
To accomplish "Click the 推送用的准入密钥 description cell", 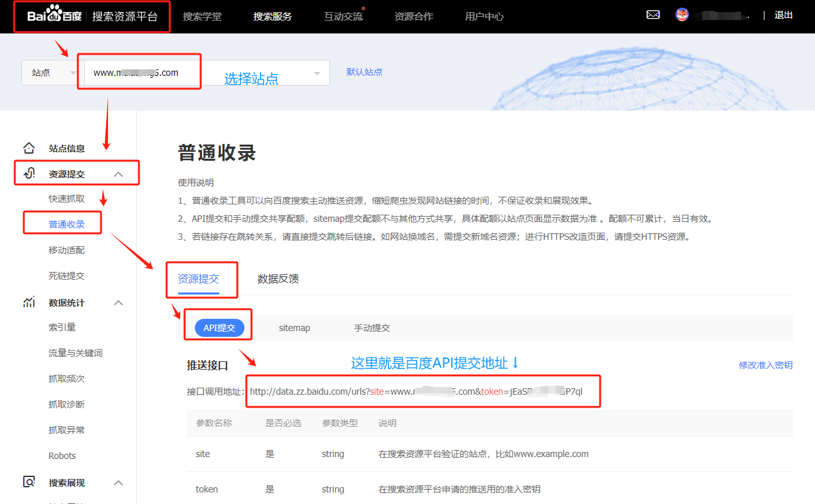I will 459,489.
